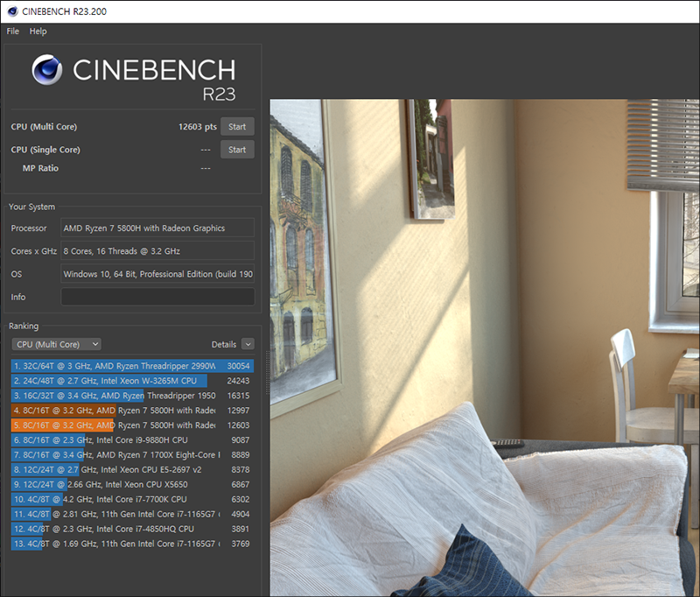Start the CPU Multi Core benchmark
Viewport: 700px width, 597px height.
pos(237,126)
